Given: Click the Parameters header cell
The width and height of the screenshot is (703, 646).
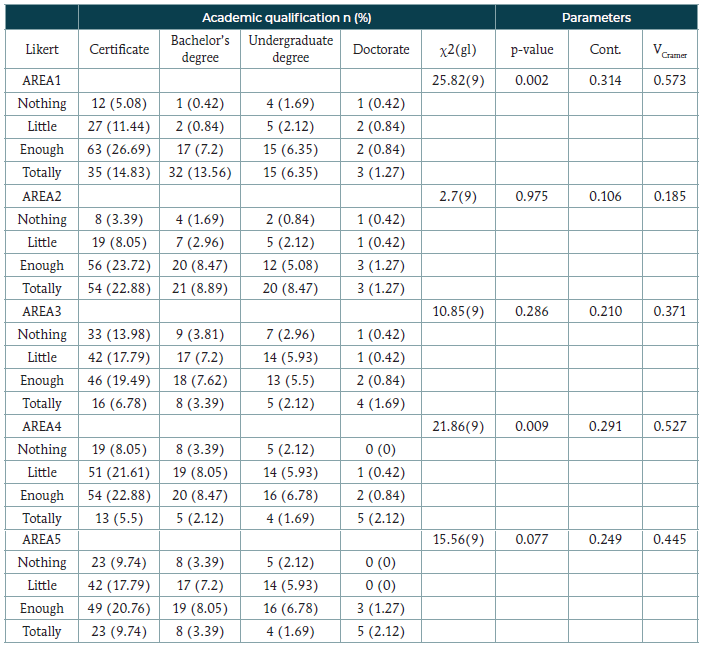Looking at the screenshot, I should point(596,18).
